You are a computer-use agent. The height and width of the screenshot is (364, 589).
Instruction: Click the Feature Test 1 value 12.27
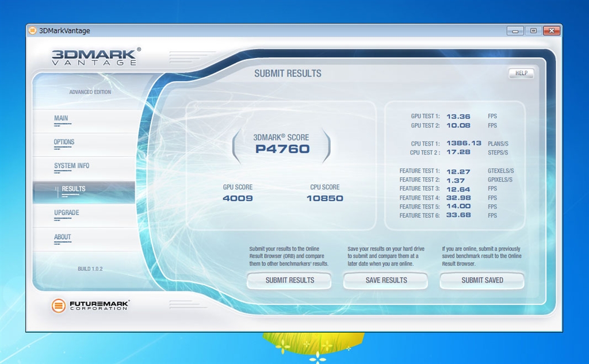[458, 172]
